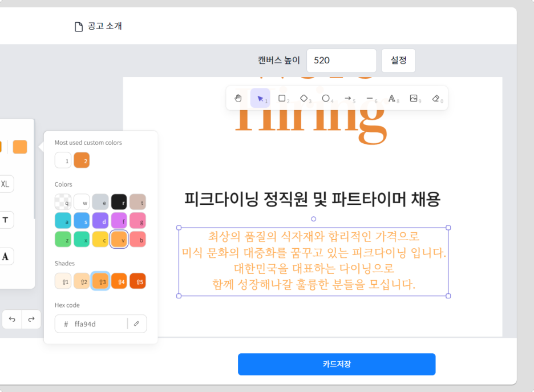Open the Insert image tool

(x=414, y=98)
